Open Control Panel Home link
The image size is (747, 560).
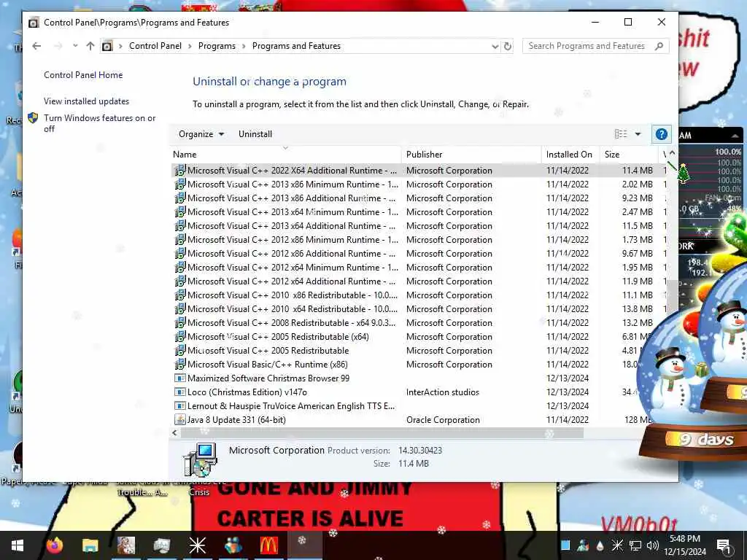(83, 75)
